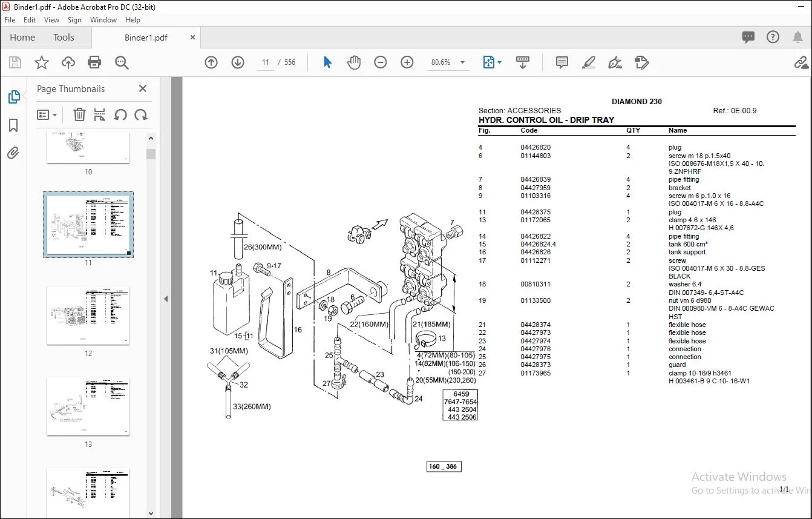Click part code 04428375
This screenshot has height=519, width=812.
point(535,212)
